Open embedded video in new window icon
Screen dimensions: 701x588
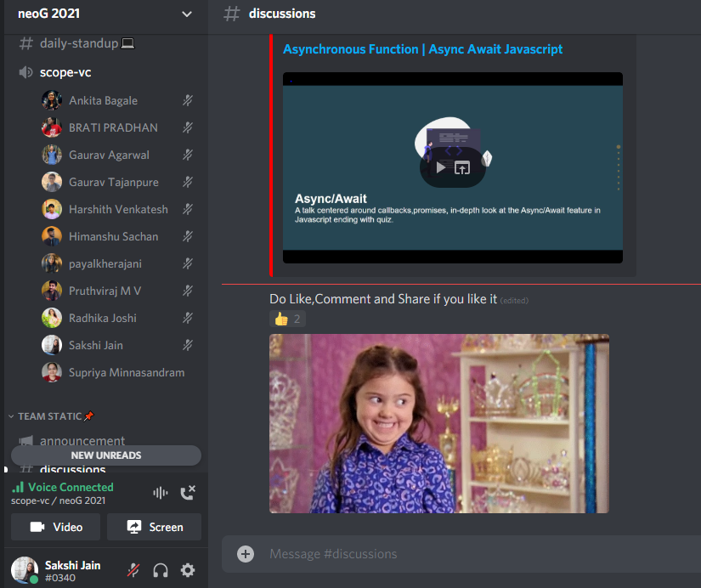[462, 167]
